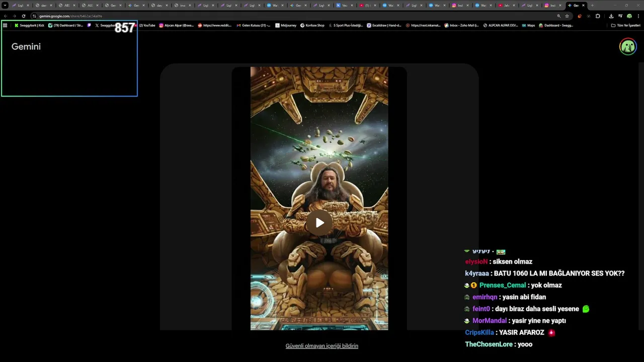Open the tab search dropdown arrow
The height and width of the screenshot is (362, 644).
[5, 6]
